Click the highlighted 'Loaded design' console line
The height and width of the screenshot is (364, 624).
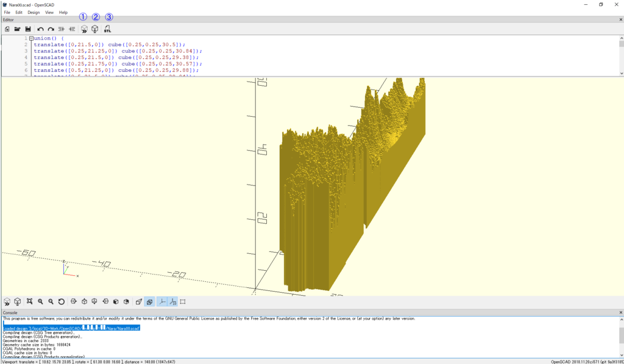coord(71,328)
